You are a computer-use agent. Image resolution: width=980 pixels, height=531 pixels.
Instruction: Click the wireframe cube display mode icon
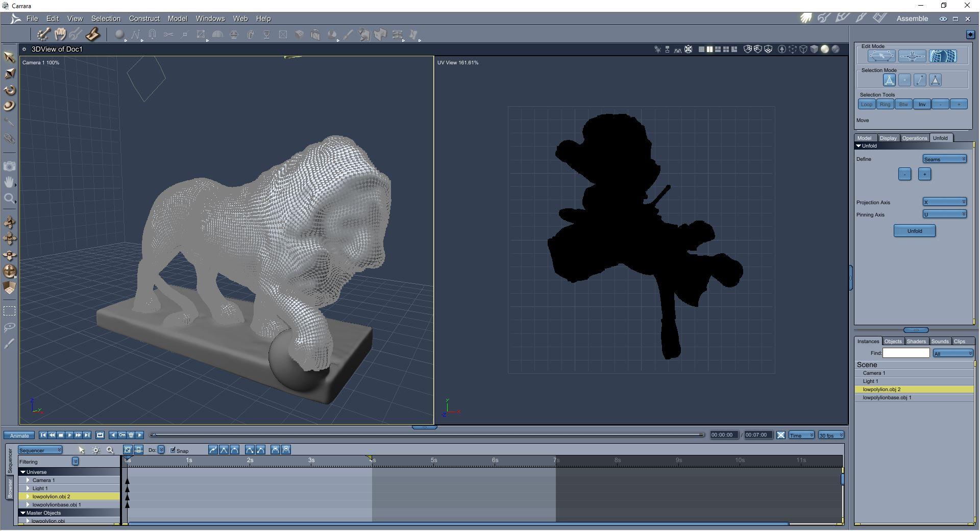pyautogui.click(x=803, y=50)
